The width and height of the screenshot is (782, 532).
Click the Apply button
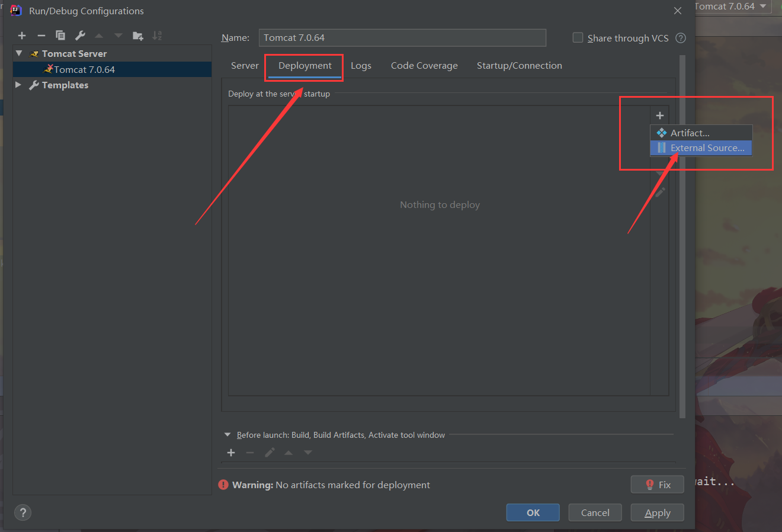[x=658, y=513]
